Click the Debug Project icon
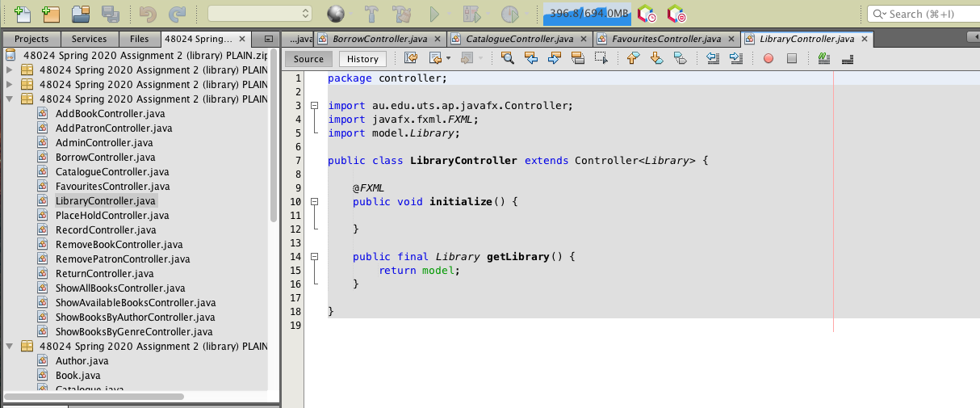The image size is (980, 408). pyautogui.click(x=471, y=14)
